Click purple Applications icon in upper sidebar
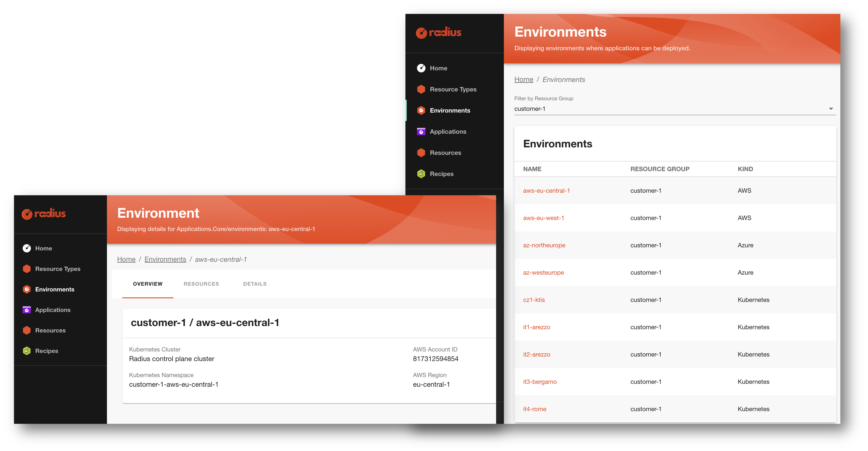The width and height of the screenshot is (868, 451). pos(421,131)
